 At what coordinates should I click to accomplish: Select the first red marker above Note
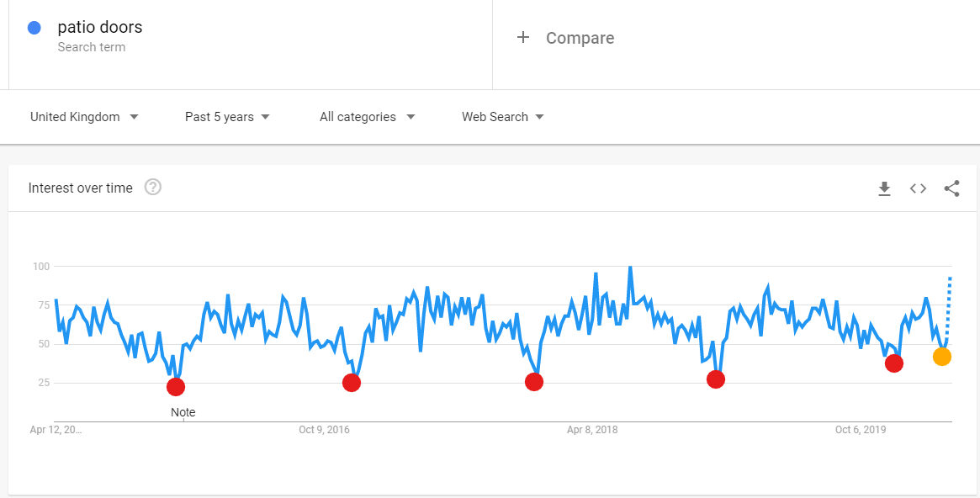(x=177, y=388)
